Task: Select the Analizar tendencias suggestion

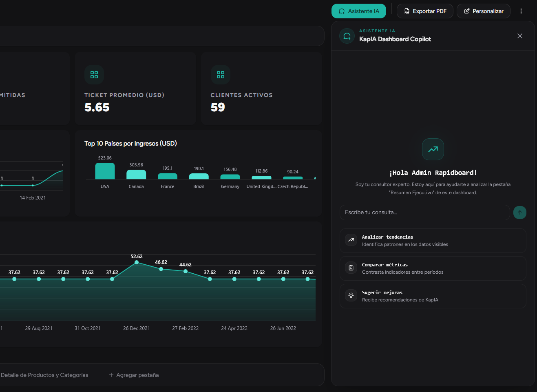Action: 433,241
